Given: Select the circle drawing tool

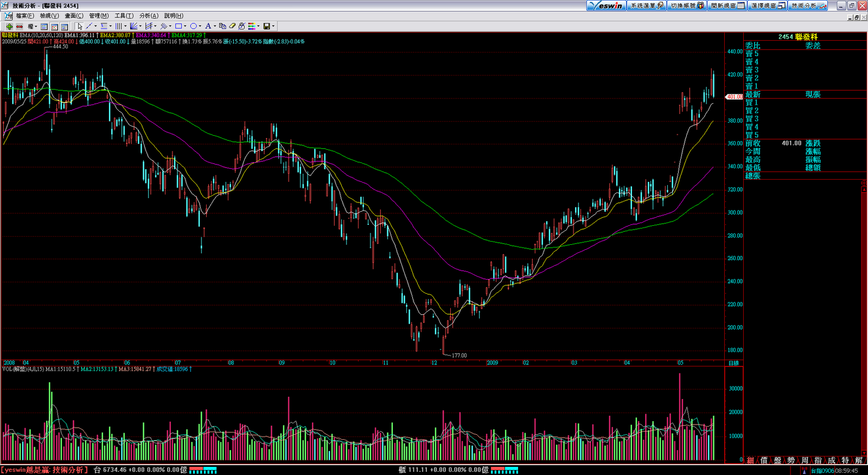Looking at the screenshot, I should tap(193, 26).
